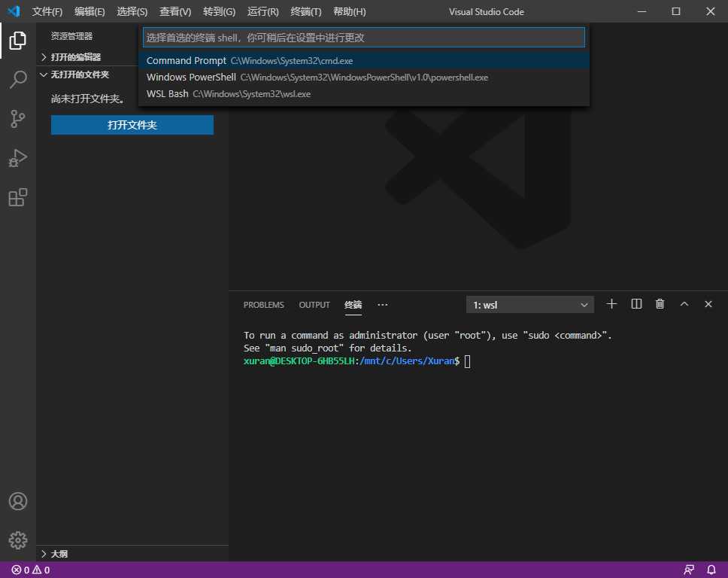728x578 pixels.
Task: Open the 帮助(H) menu
Action: (350, 11)
